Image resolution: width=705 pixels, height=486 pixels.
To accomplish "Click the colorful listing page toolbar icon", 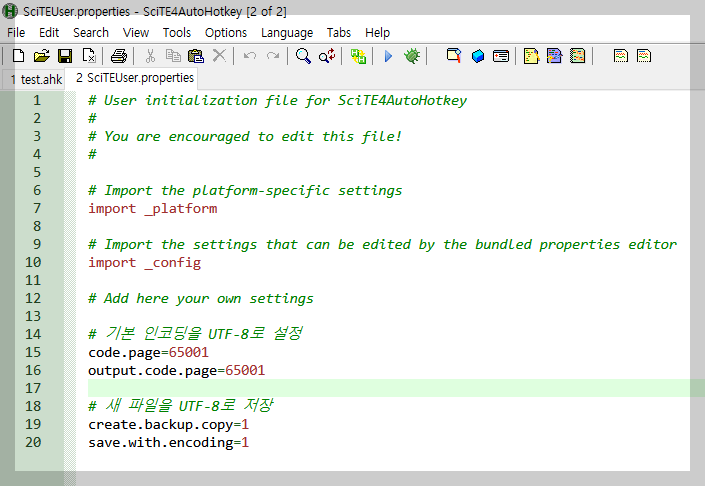I will 577,56.
